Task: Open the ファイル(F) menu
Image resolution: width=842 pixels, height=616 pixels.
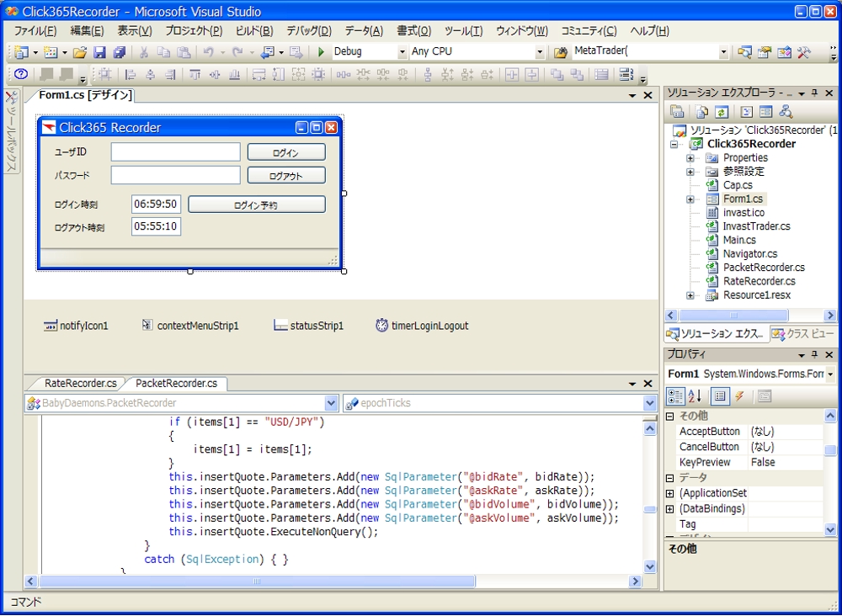Action: (x=35, y=30)
